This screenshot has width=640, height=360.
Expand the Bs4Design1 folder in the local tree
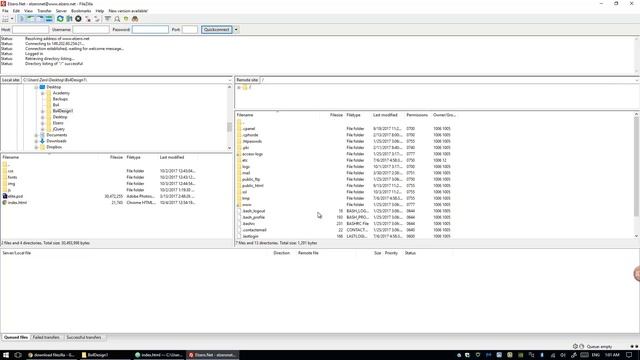tap(42, 111)
